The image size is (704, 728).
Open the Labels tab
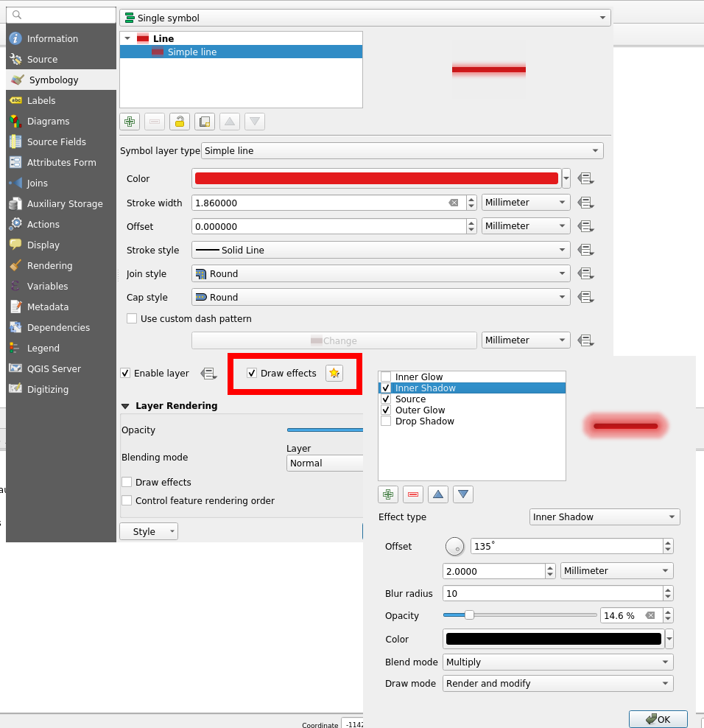[61, 100]
